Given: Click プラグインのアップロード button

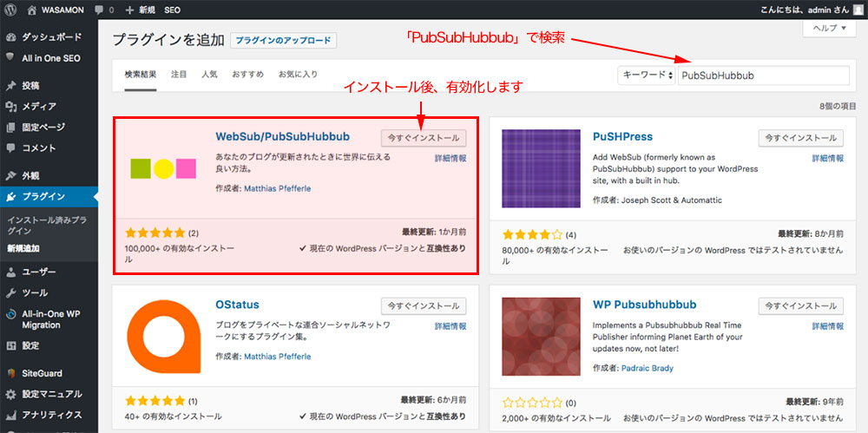Looking at the screenshot, I should [284, 41].
